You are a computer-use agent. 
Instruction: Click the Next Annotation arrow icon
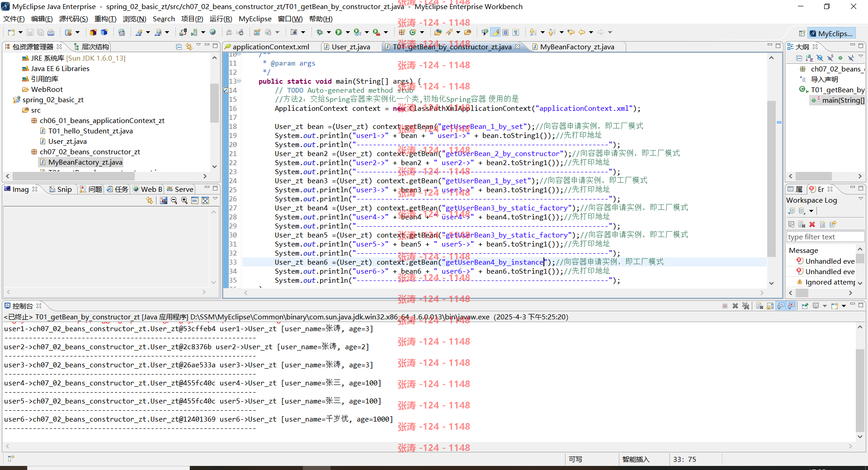pyautogui.click(x=533, y=32)
